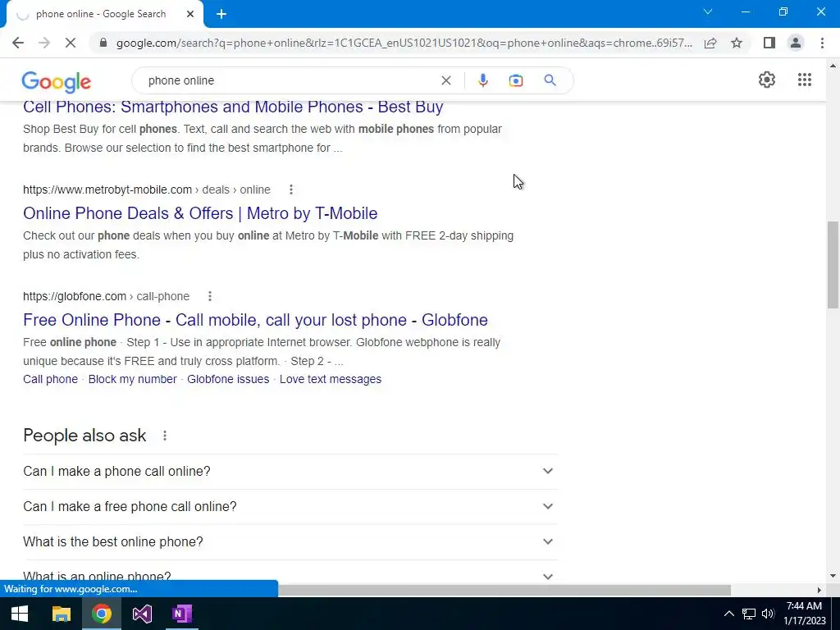The height and width of the screenshot is (630, 840).
Task: Follow the Block my number sitelink
Action: pos(132,379)
